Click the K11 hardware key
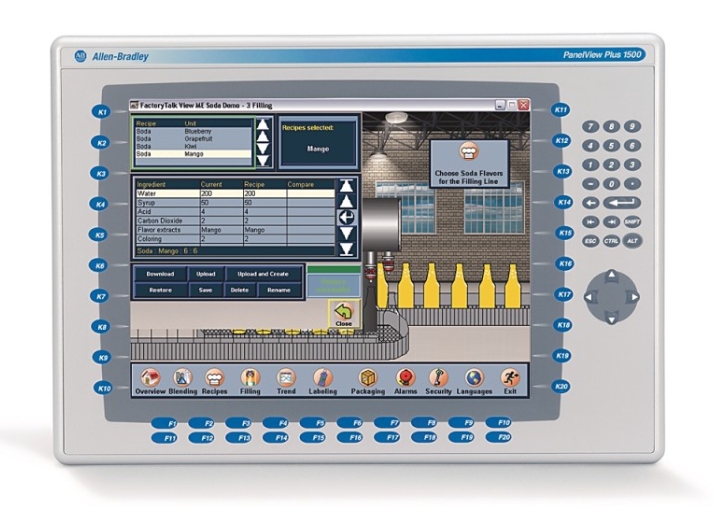The width and height of the screenshot is (714, 507). (560, 110)
